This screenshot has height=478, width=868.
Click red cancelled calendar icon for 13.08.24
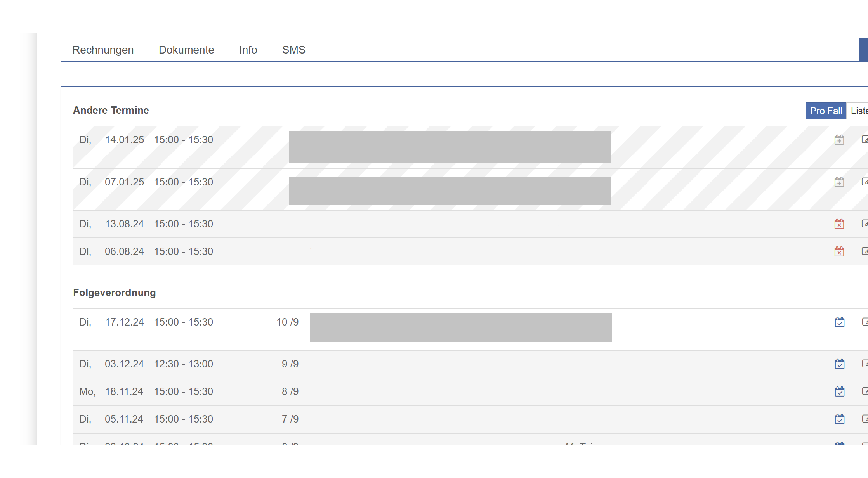coord(839,224)
